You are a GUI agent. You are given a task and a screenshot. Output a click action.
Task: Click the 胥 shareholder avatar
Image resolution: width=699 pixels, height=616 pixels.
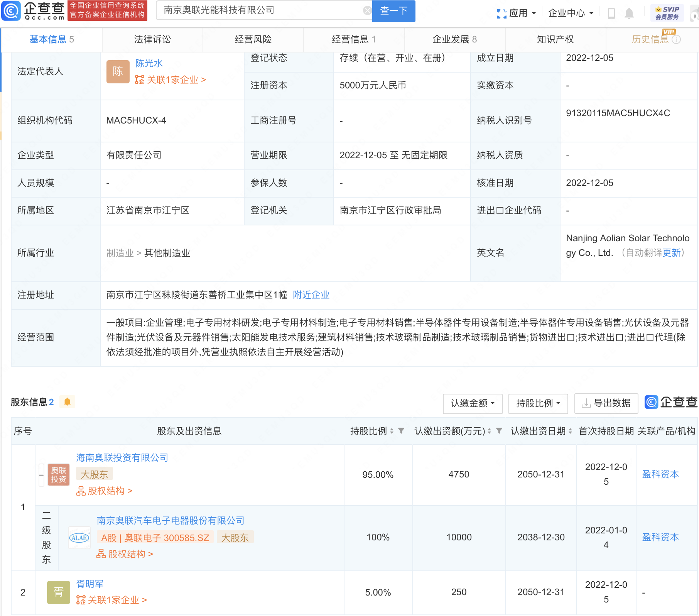click(x=59, y=592)
